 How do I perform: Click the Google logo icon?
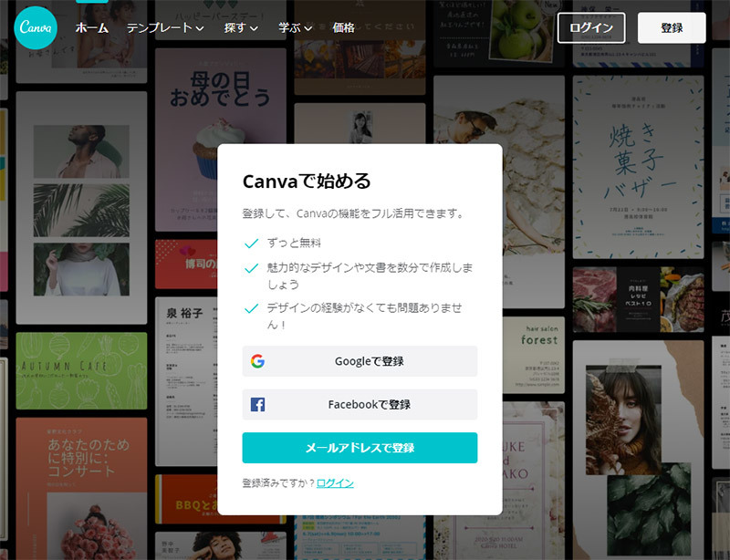pos(257,361)
